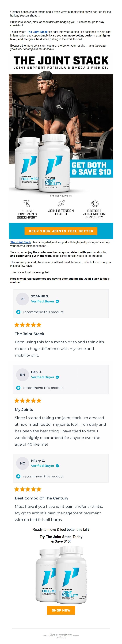Click thumbs-up icon in Ben's review
This screenshot has height=644, width=122.
point(18,388)
